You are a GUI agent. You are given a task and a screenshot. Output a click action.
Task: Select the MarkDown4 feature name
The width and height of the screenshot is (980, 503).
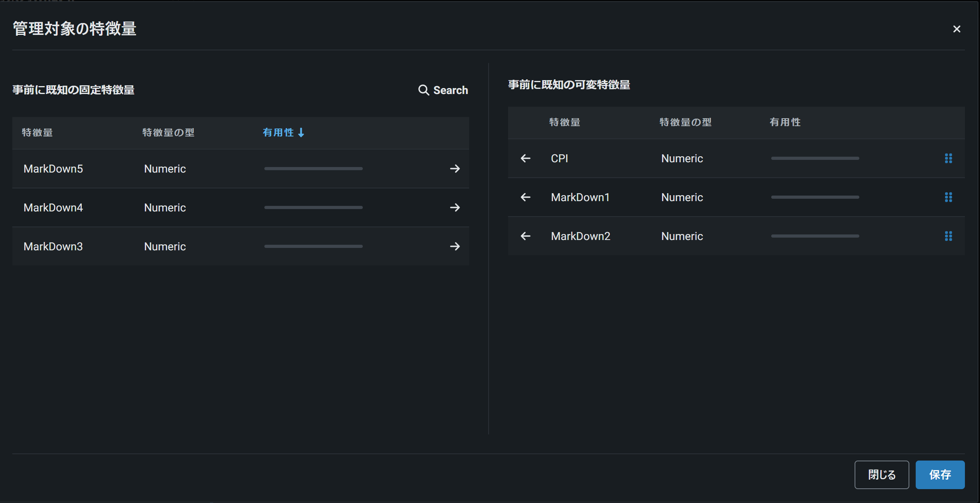(x=53, y=207)
